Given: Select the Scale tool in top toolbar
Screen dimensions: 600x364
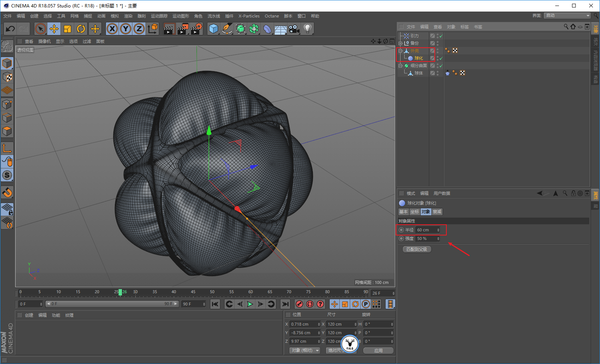Looking at the screenshot, I should click(x=67, y=29).
